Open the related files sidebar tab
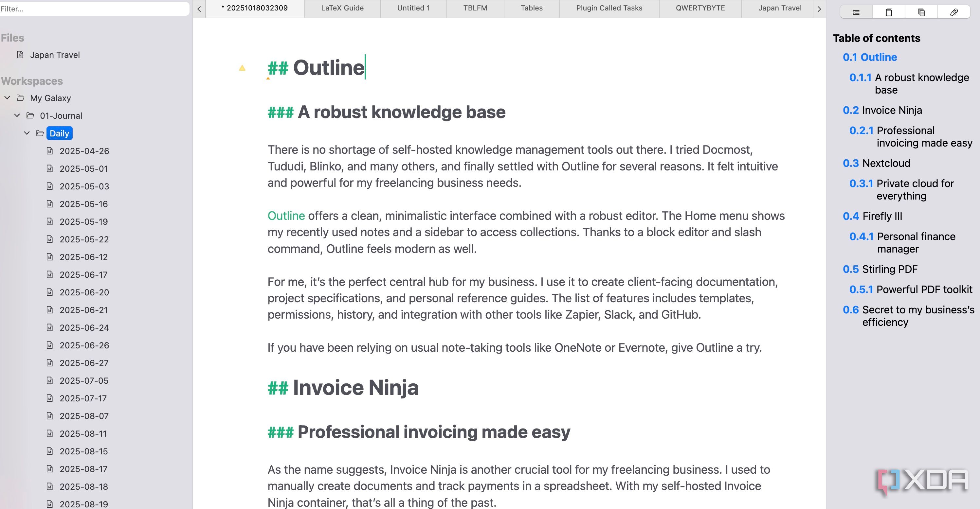The height and width of the screenshot is (509, 980). click(x=921, y=12)
